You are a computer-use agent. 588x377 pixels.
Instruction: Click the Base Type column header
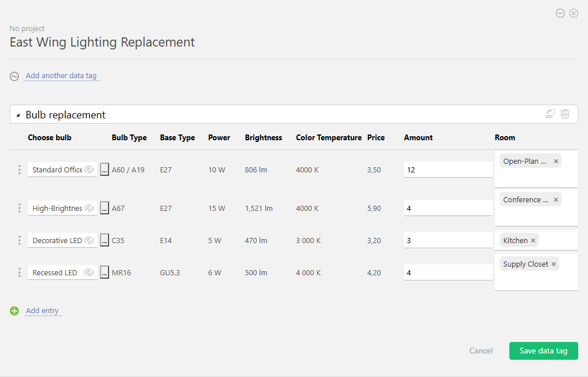click(x=177, y=137)
